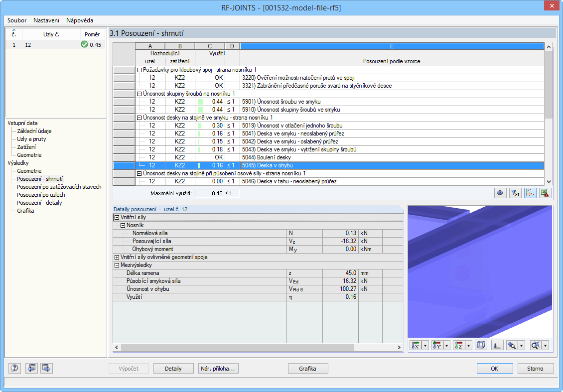The height and width of the screenshot is (392, 563).
Task: Toggle filter for ratios greater than 1
Action: 515,193
